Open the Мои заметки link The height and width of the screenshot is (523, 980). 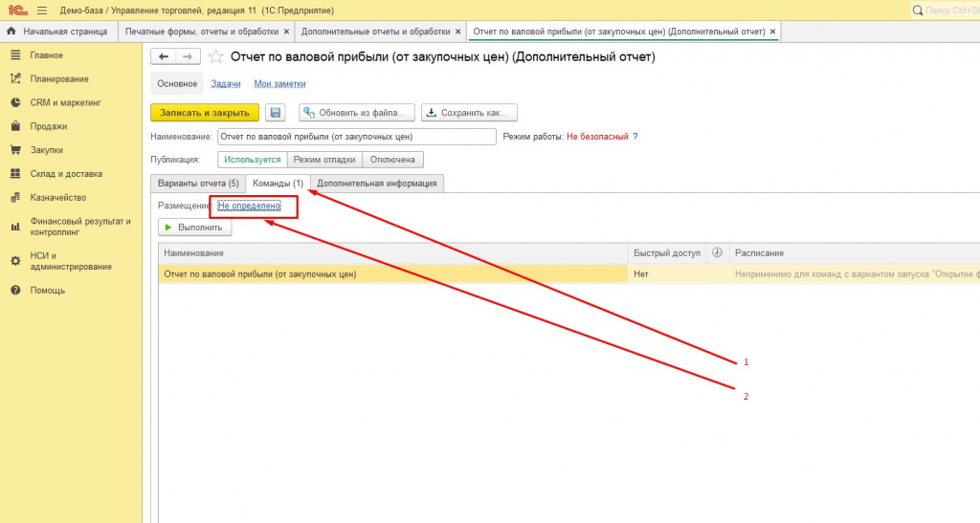pos(279,83)
